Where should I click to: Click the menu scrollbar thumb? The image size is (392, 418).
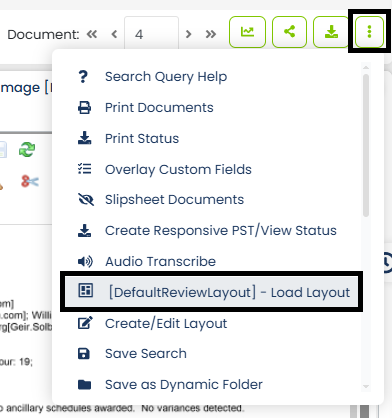[x=366, y=145]
